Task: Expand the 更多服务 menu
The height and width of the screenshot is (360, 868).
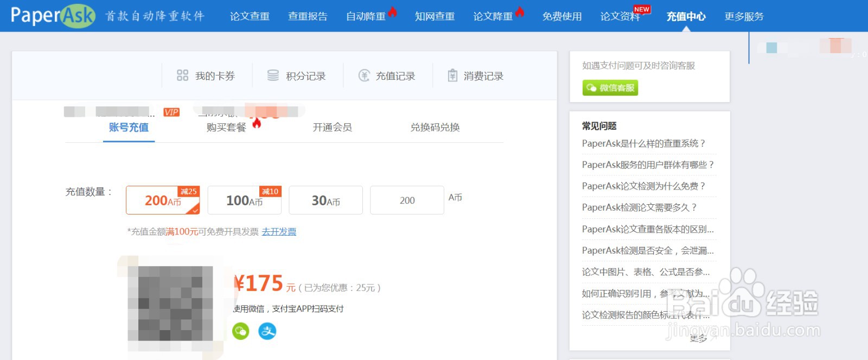Action: (744, 16)
